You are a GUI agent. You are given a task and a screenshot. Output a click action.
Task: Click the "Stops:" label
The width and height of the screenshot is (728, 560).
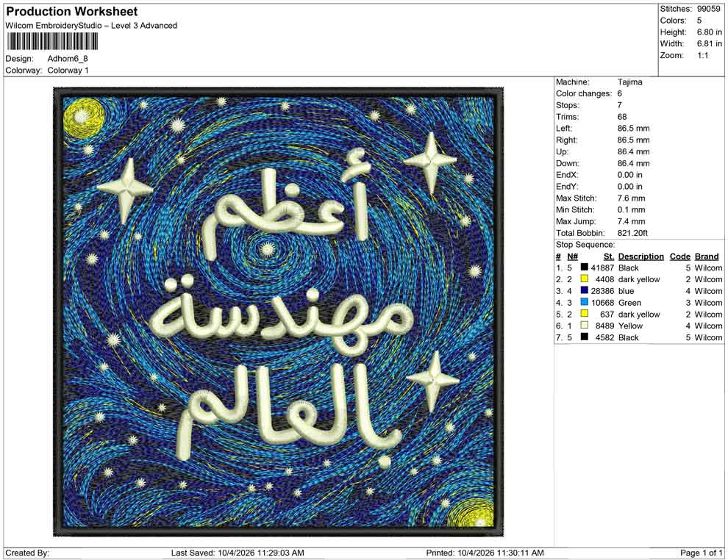pyautogui.click(x=568, y=105)
